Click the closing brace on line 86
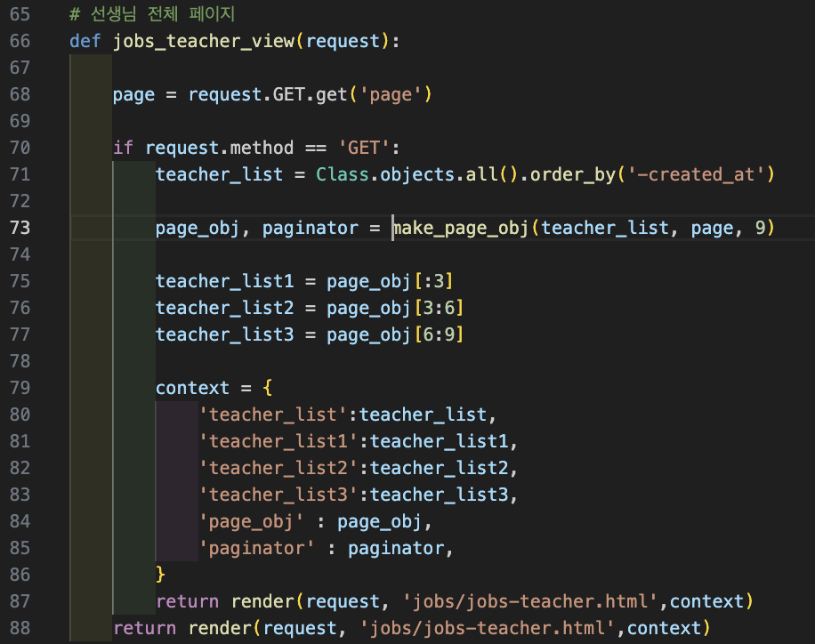815x644 pixels. click(x=160, y=575)
